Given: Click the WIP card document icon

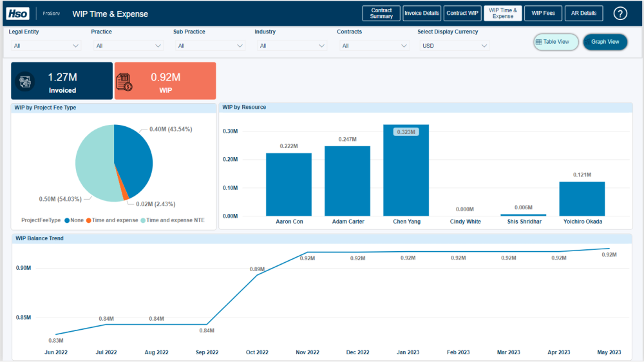Looking at the screenshot, I should pos(124,82).
